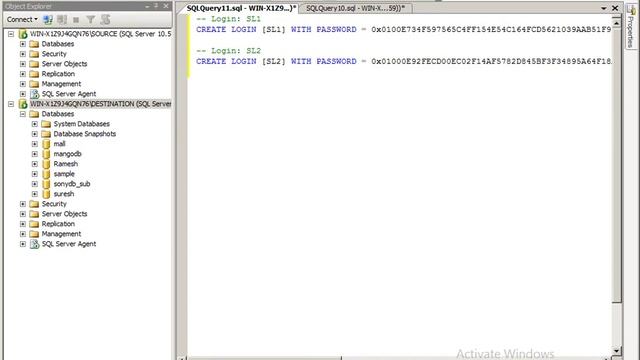Click the CREATE LOGIN [SL2] statement line
The image size is (640, 360).
point(403,61)
